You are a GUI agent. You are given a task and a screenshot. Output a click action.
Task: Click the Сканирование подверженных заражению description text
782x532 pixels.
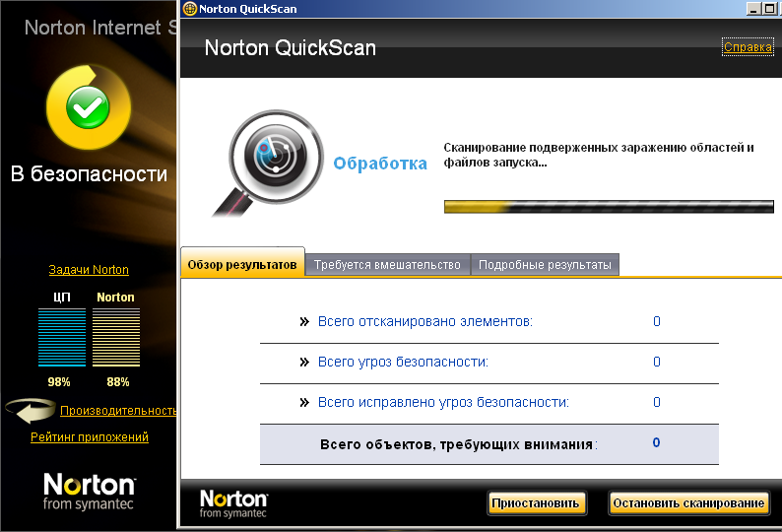point(599,155)
